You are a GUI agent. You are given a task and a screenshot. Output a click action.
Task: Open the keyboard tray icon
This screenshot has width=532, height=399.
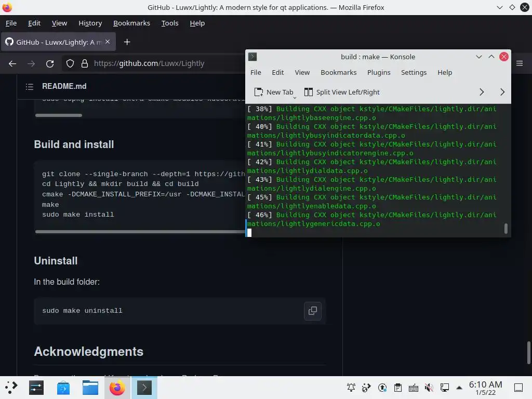[x=413, y=388]
